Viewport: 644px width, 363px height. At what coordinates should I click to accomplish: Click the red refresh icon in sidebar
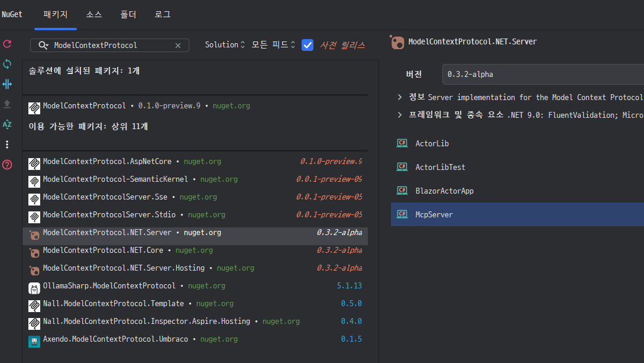coord(7,44)
